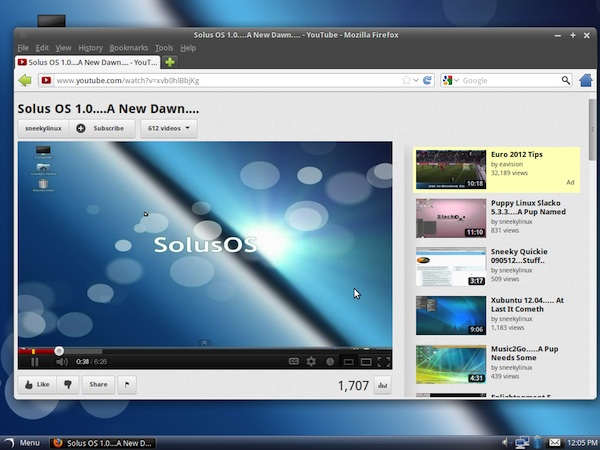The width and height of the screenshot is (600, 450).
Task: Open Puppy Linux Slacko video thumbnail
Action: click(451, 218)
